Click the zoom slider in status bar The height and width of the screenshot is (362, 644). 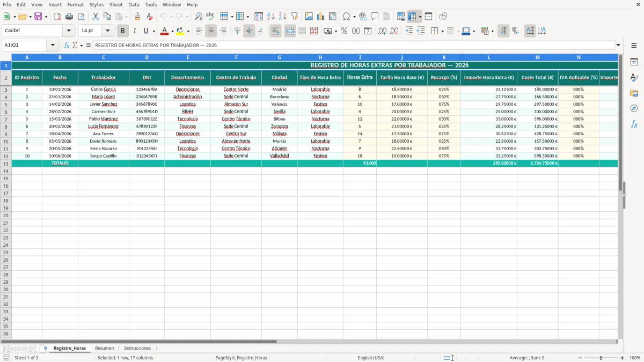[x=601, y=358]
